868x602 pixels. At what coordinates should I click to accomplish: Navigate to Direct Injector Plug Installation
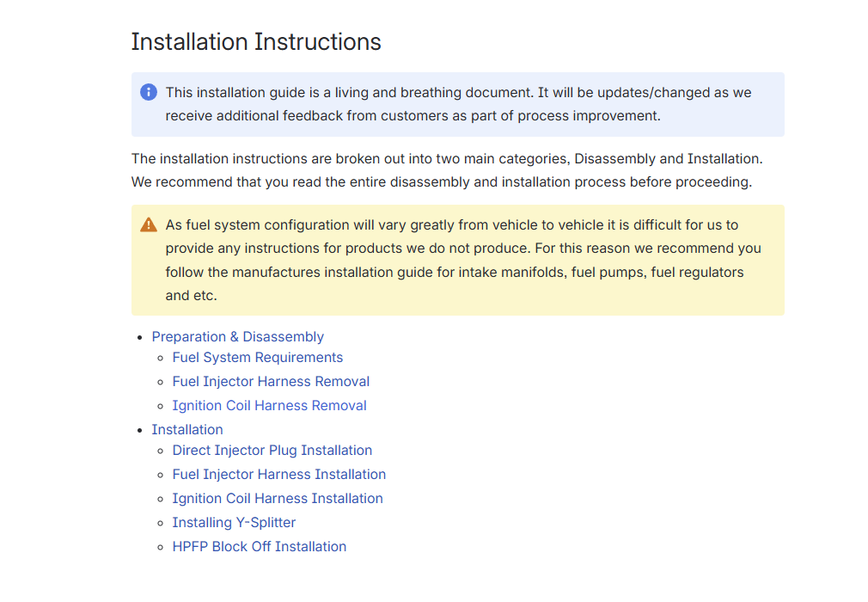click(x=272, y=451)
